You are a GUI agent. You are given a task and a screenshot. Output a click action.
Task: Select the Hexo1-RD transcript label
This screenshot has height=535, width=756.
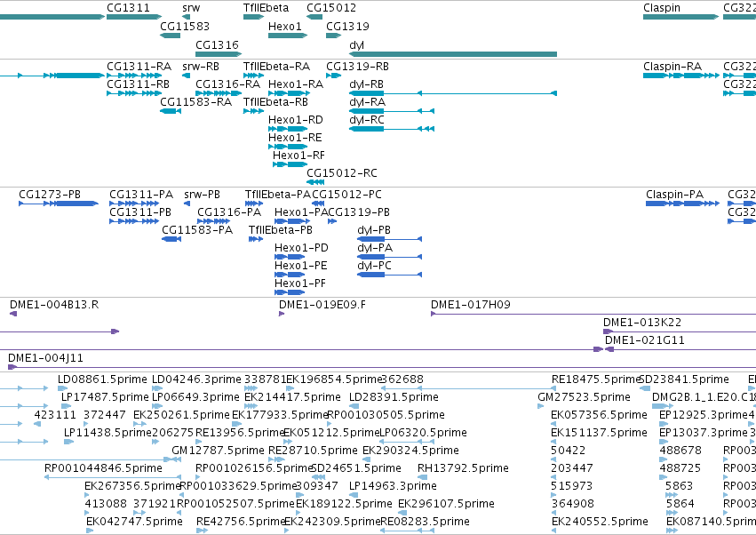296,120
